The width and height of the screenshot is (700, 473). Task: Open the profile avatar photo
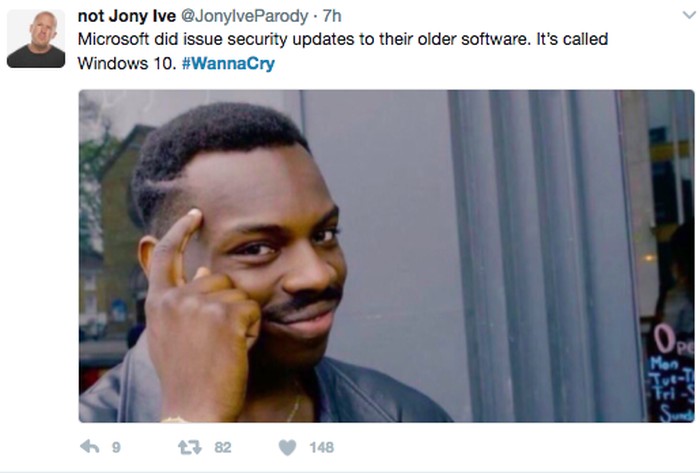coord(36,39)
